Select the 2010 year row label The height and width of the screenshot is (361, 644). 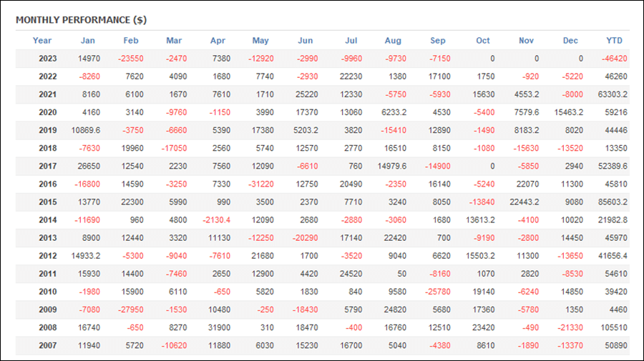[48, 292]
